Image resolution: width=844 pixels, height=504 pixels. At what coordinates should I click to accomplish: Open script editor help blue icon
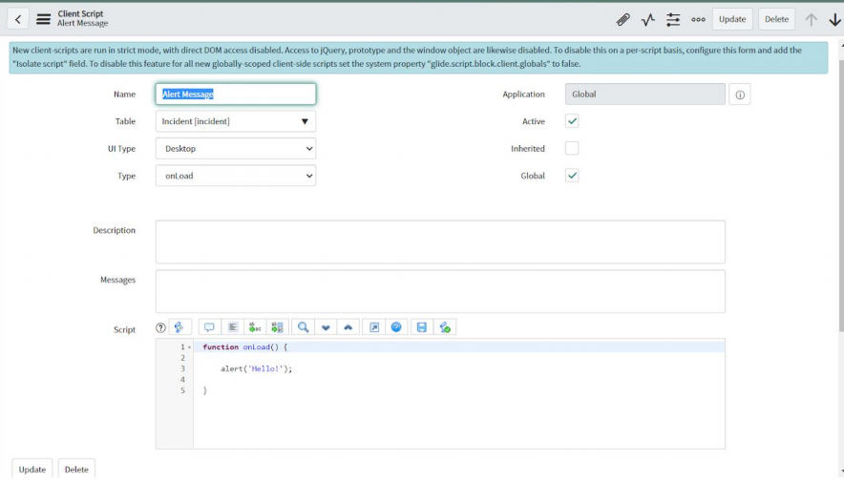[x=396, y=327]
